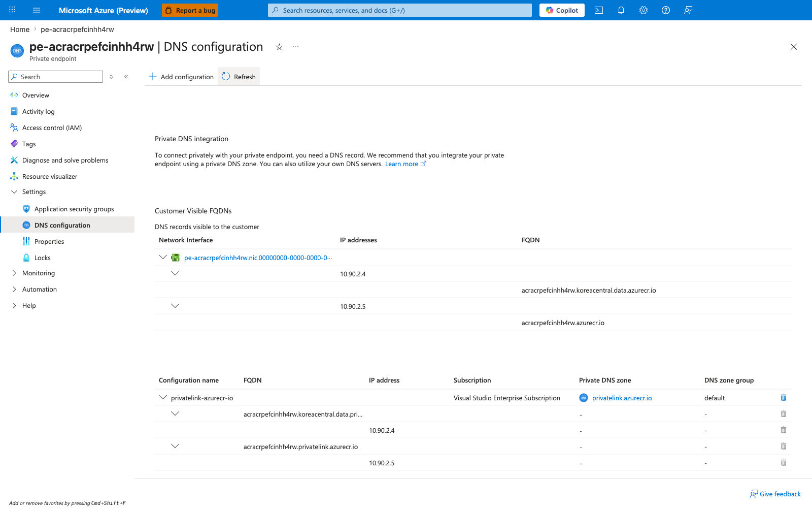Delete the privatelink-azurecr-io configuration with the blue trash icon

pyautogui.click(x=784, y=397)
